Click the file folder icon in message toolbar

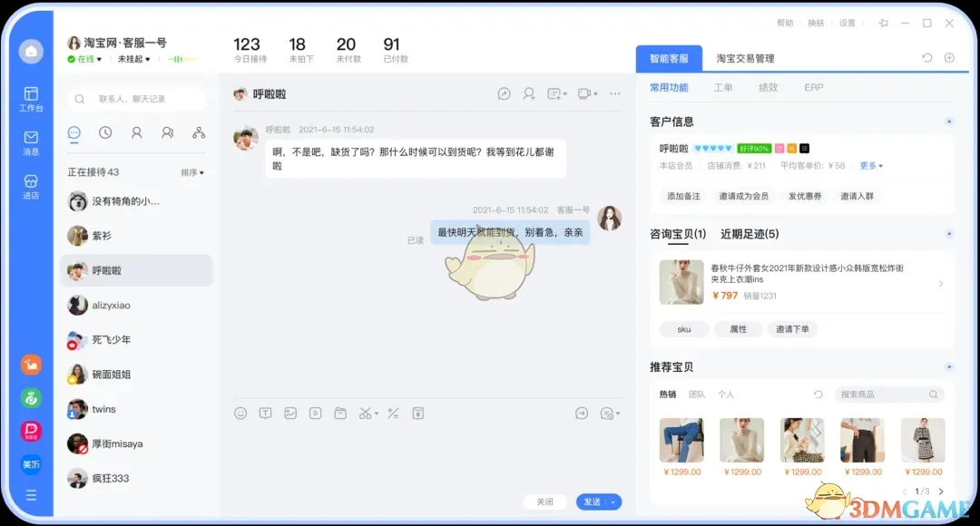[x=339, y=413]
